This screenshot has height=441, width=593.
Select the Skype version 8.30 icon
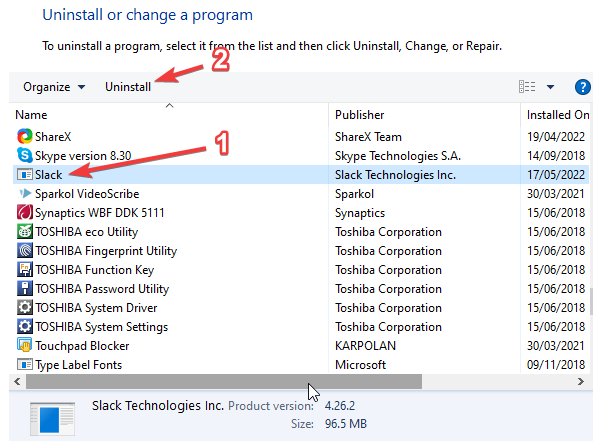click(x=25, y=155)
